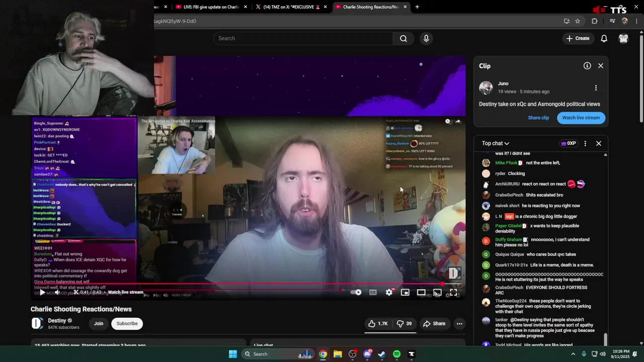
Task: Click the 0XP points badge
Action: coord(568,143)
